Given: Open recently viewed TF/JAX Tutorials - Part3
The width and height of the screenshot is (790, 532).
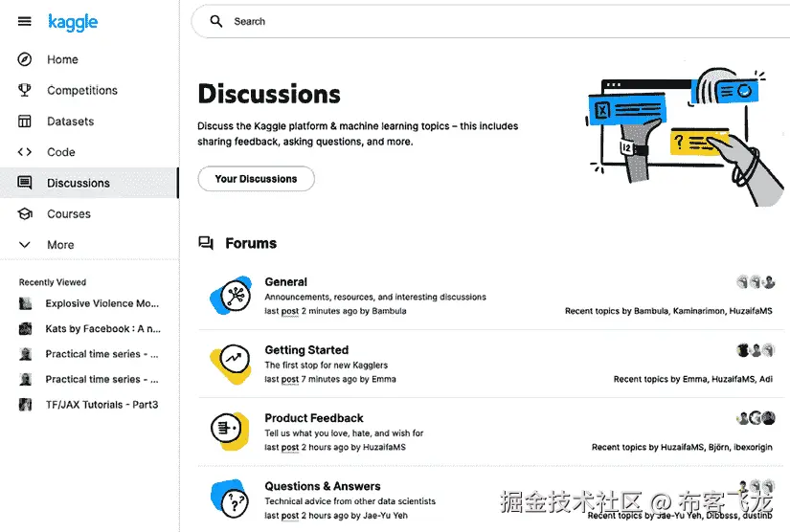Looking at the screenshot, I should [102, 405].
